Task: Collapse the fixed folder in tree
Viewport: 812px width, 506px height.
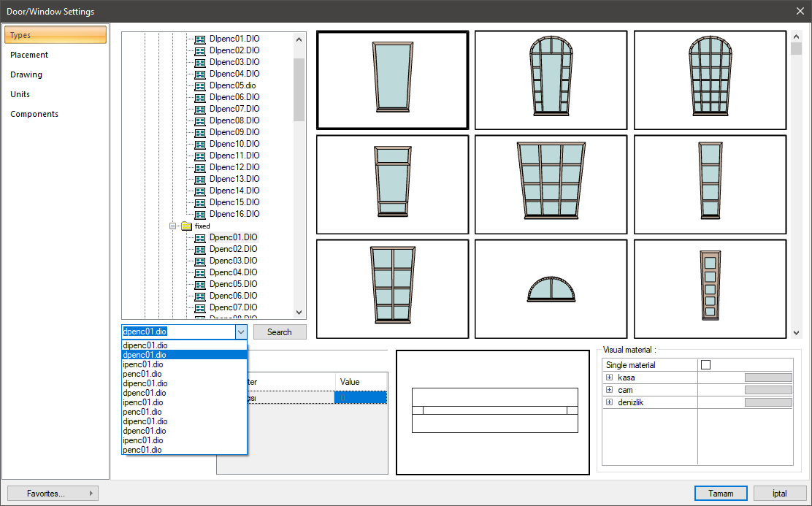Action: [173, 226]
